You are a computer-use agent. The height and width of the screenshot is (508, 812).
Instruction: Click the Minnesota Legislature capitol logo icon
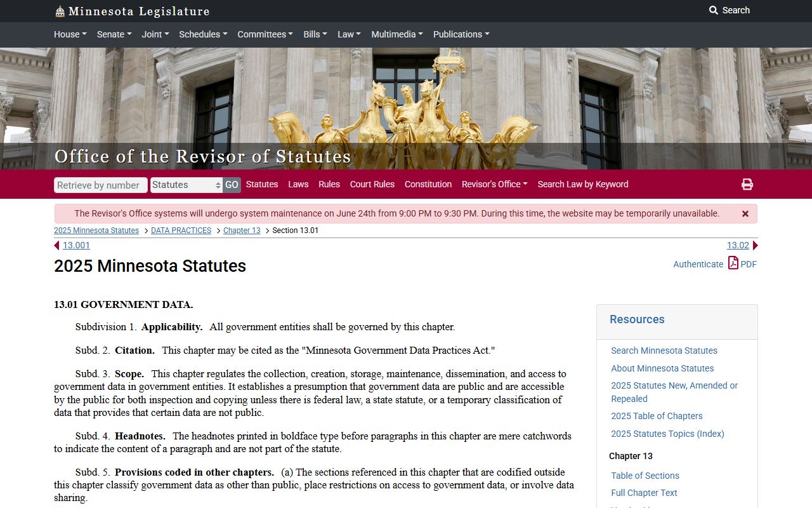(x=60, y=11)
